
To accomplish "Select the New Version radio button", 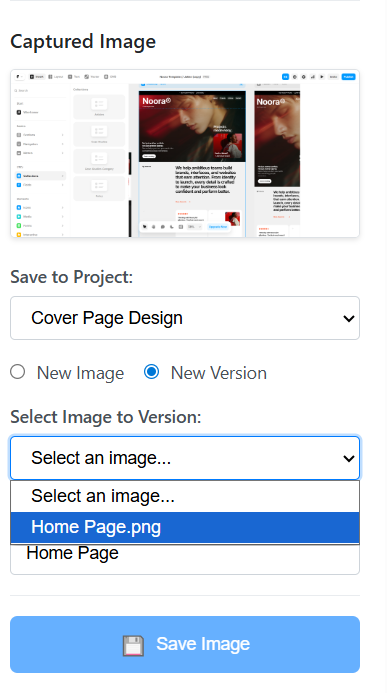I will (152, 372).
